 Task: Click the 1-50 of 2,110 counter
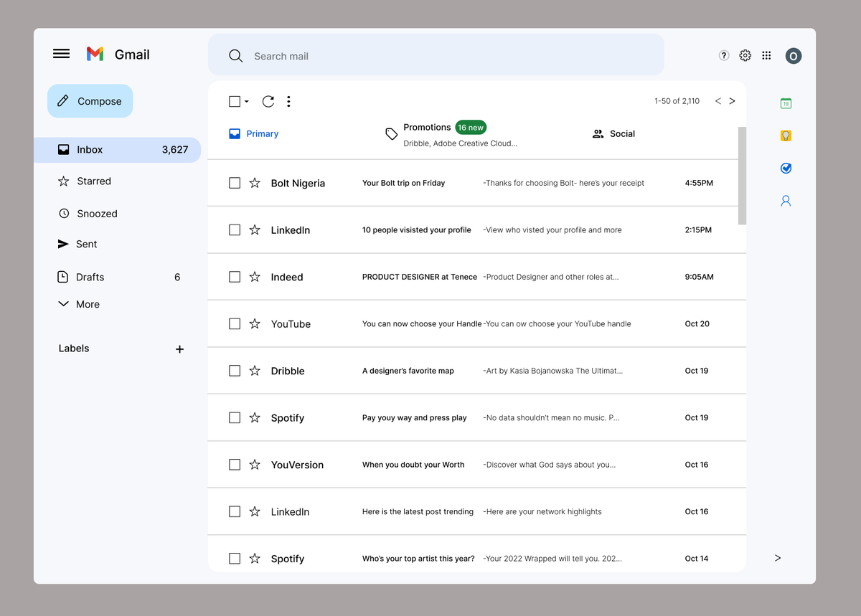(677, 101)
